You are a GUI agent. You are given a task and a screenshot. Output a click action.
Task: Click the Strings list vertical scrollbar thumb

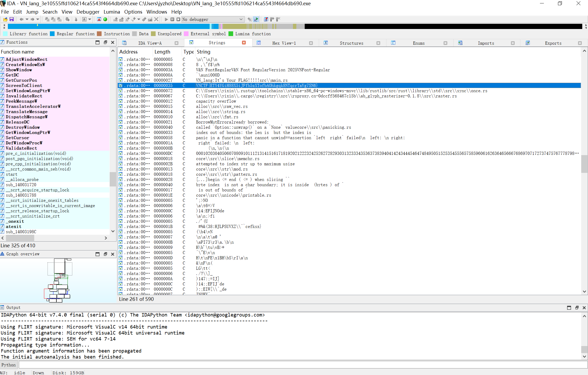pyautogui.click(x=584, y=164)
